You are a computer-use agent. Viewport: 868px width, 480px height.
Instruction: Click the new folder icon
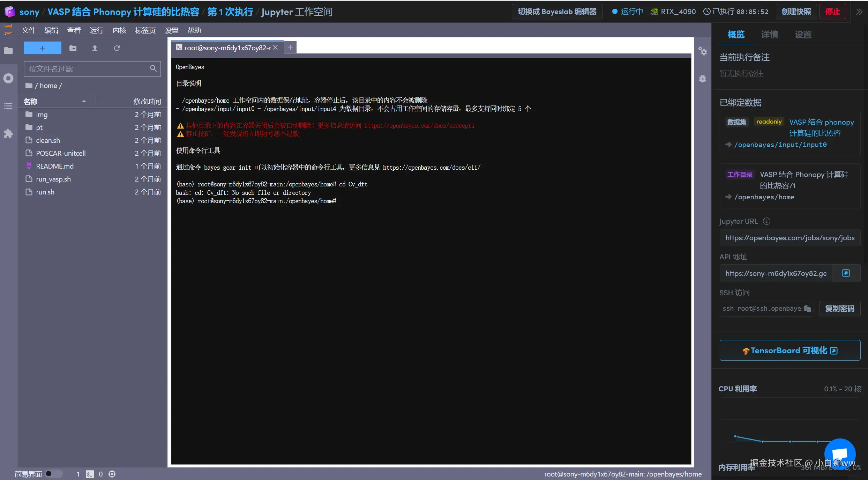coord(73,48)
